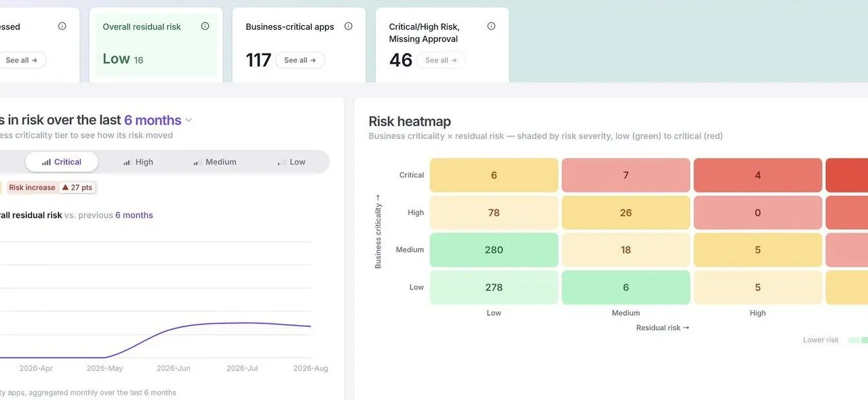This screenshot has height=400, width=868.
Task: Click heatmap cell showing 18
Action: point(626,249)
